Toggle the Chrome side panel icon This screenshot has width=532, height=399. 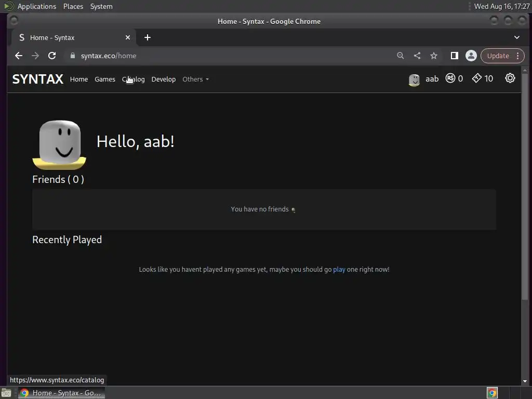tap(454, 56)
